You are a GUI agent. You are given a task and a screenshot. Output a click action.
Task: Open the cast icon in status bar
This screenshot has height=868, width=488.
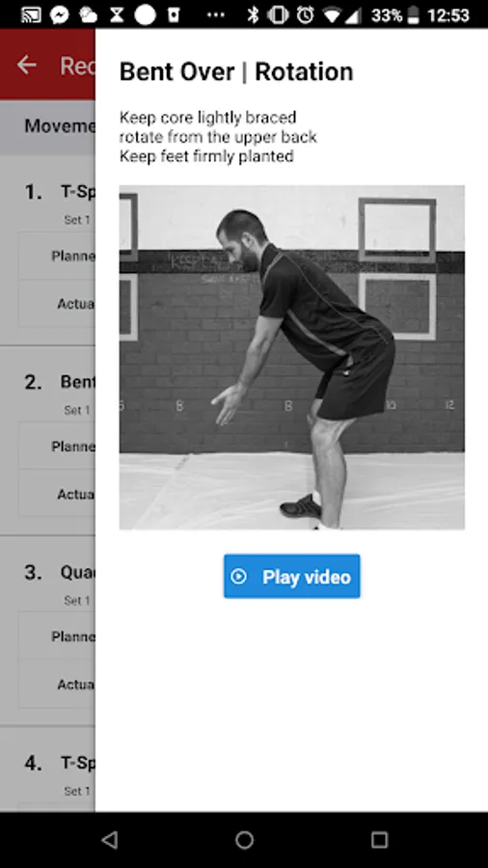tap(31, 14)
